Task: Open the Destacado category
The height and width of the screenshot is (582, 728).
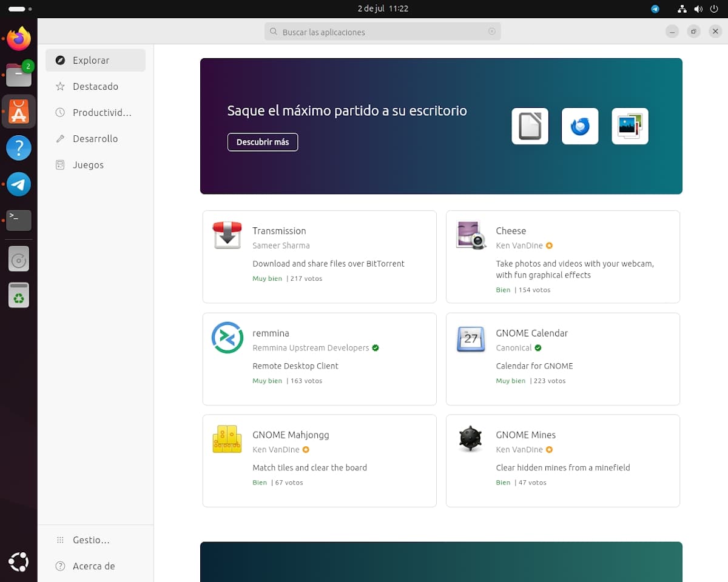Action: pos(95,86)
